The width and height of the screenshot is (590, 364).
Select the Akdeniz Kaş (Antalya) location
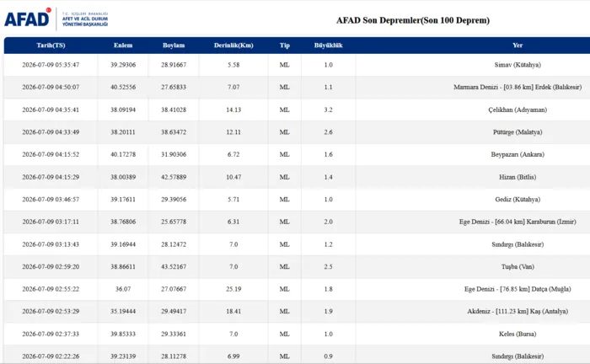518,311
